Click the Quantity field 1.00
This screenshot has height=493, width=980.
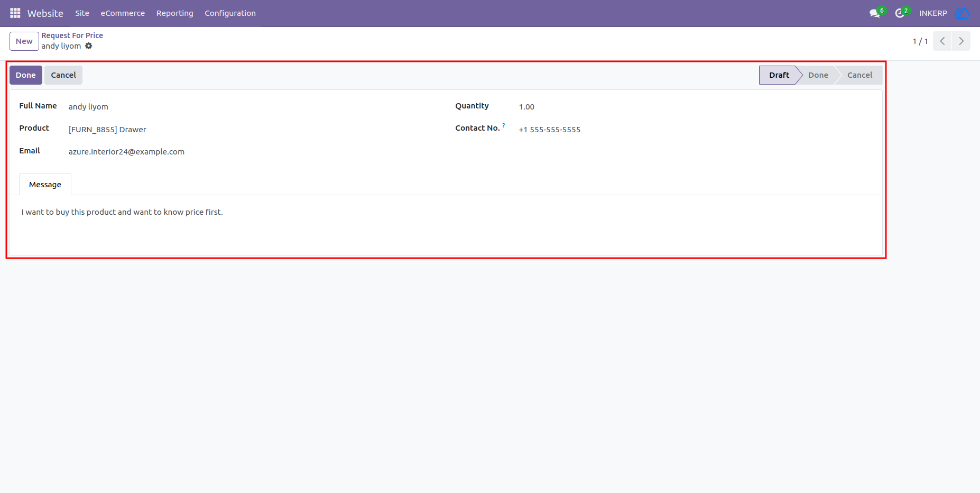[526, 107]
